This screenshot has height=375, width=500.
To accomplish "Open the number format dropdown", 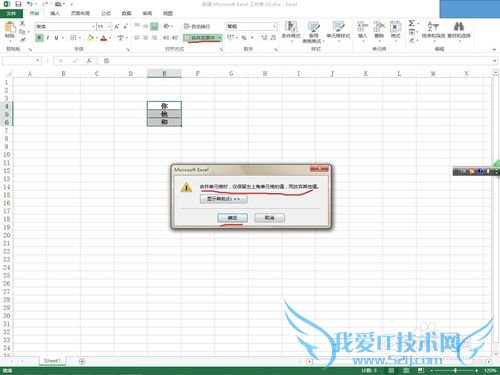I will (274, 26).
